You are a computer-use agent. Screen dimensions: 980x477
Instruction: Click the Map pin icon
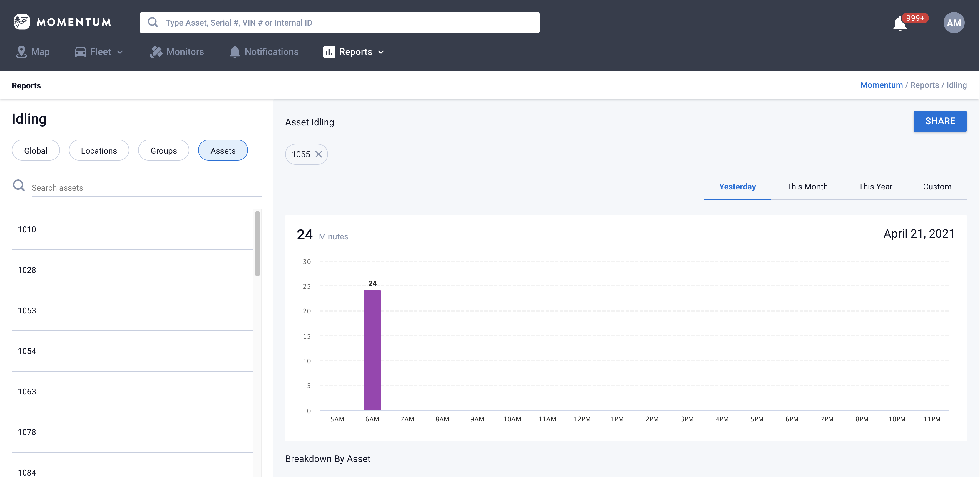pyautogui.click(x=21, y=52)
